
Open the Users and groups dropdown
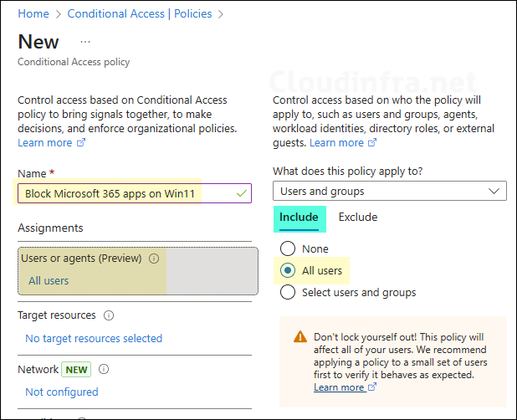point(389,191)
